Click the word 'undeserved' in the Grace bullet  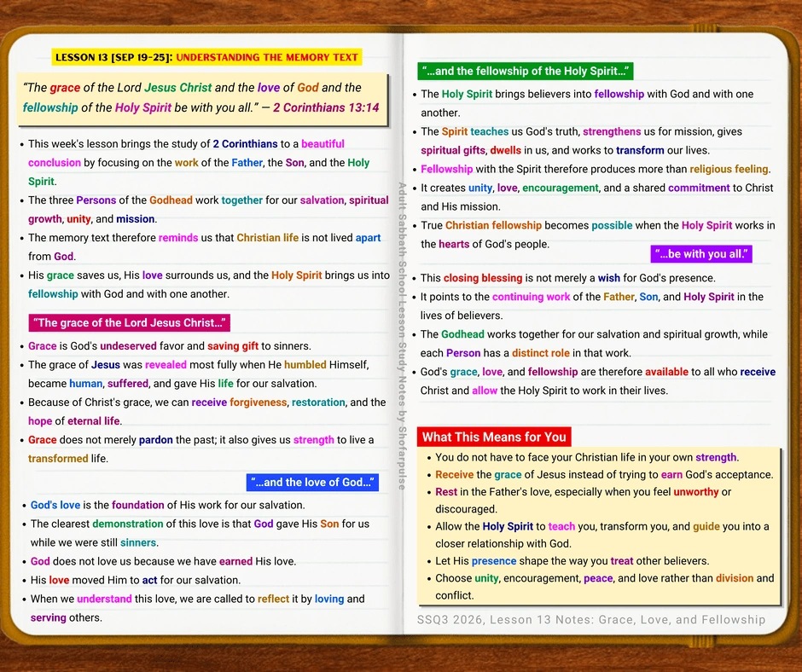coord(128,346)
